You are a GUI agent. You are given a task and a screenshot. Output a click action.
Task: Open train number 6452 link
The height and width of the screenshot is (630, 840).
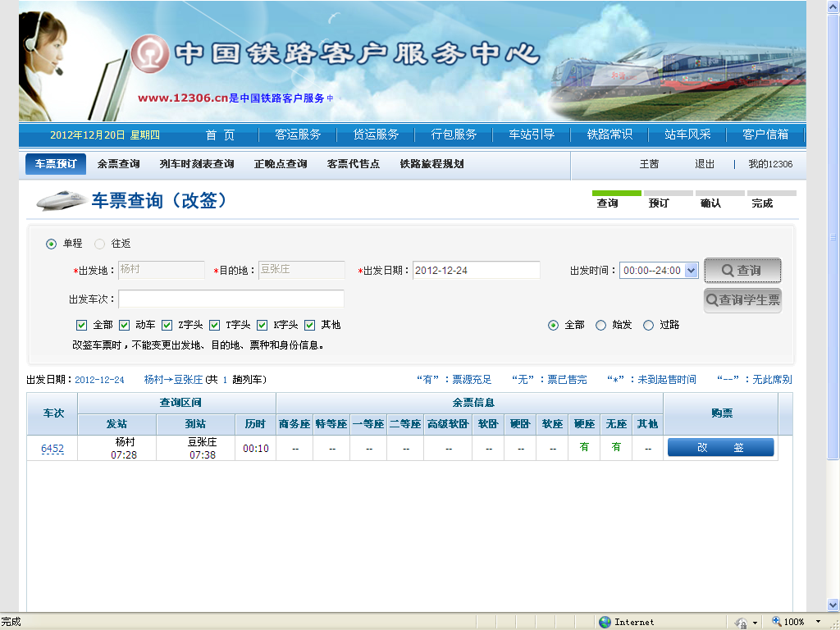[x=52, y=449]
